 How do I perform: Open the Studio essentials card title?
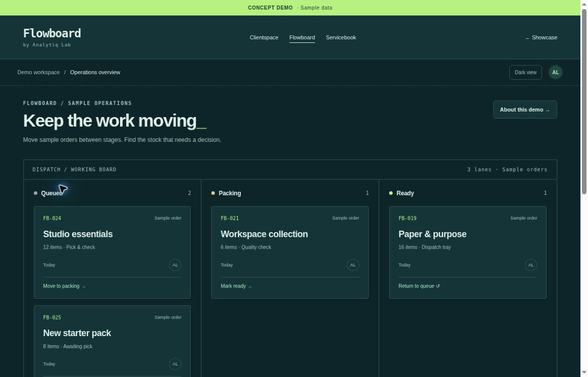tap(78, 234)
